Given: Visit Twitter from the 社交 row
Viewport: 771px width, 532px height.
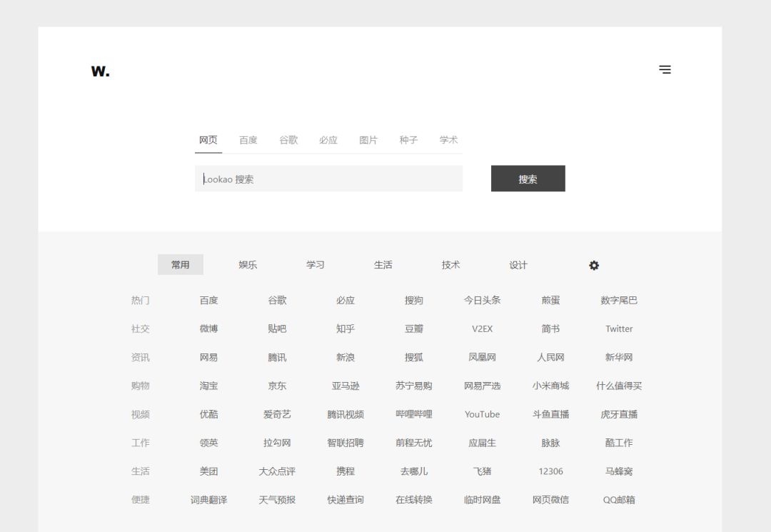Looking at the screenshot, I should pyautogui.click(x=619, y=328).
